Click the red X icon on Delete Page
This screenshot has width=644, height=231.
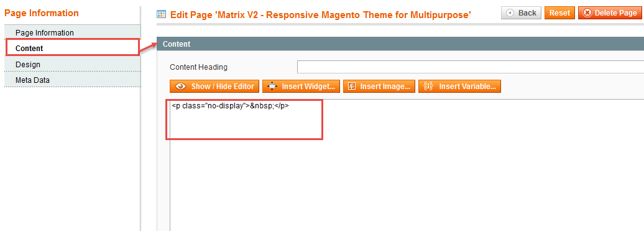(587, 13)
